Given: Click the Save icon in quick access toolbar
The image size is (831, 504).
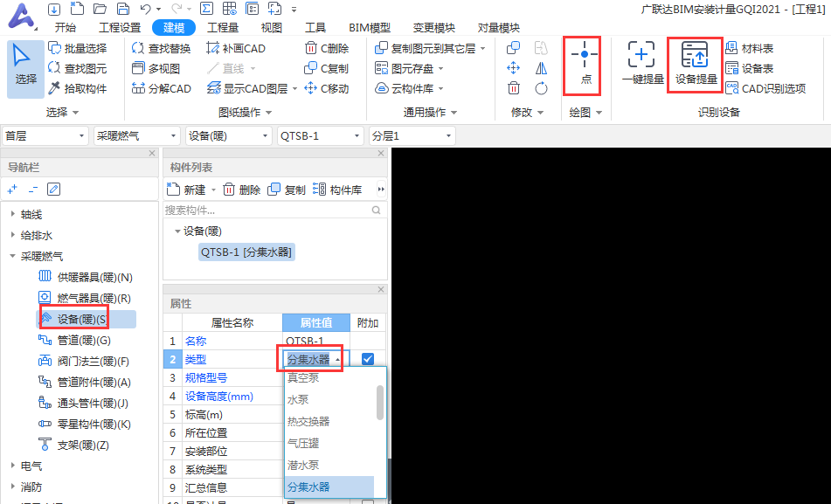Looking at the screenshot, I should [123, 9].
